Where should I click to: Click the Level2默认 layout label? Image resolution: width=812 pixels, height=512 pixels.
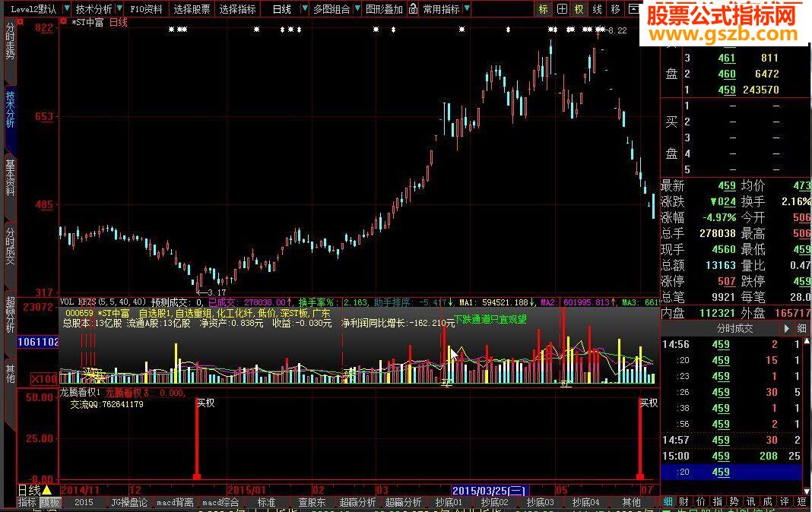point(33,9)
